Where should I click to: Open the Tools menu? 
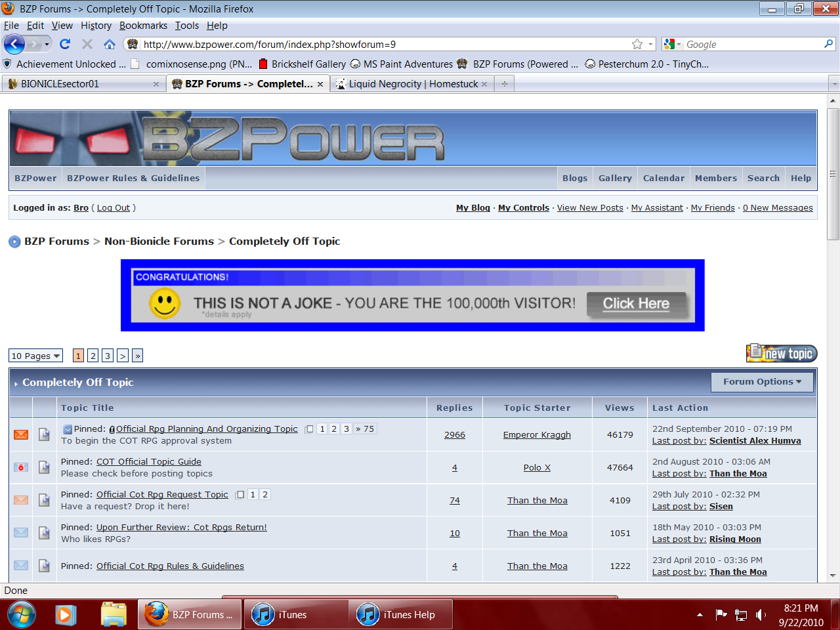click(x=186, y=26)
